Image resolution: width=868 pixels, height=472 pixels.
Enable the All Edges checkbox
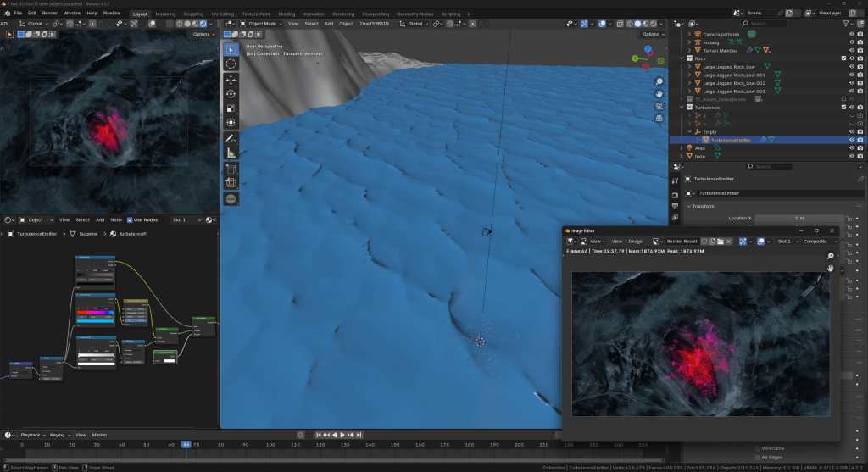coord(758,458)
